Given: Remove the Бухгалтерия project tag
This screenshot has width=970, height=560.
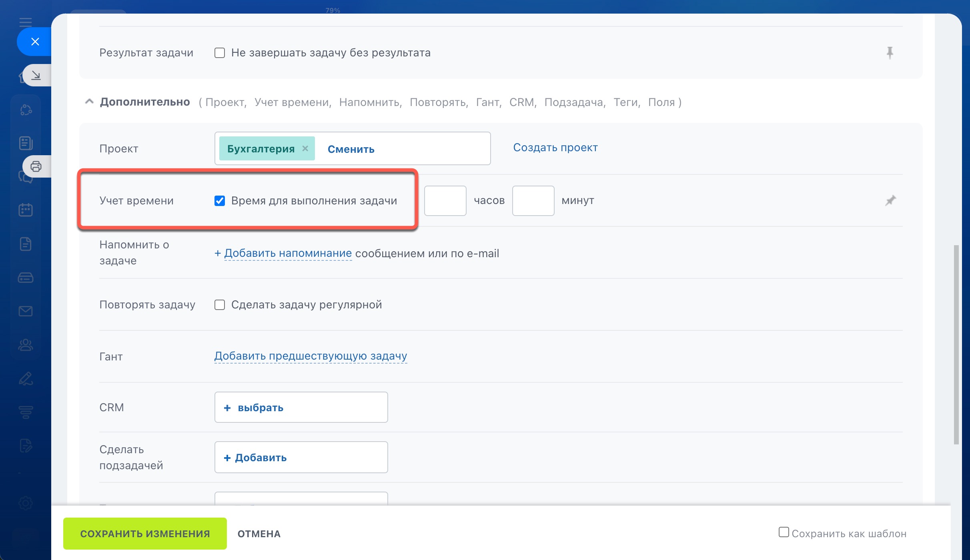Looking at the screenshot, I should 305,148.
